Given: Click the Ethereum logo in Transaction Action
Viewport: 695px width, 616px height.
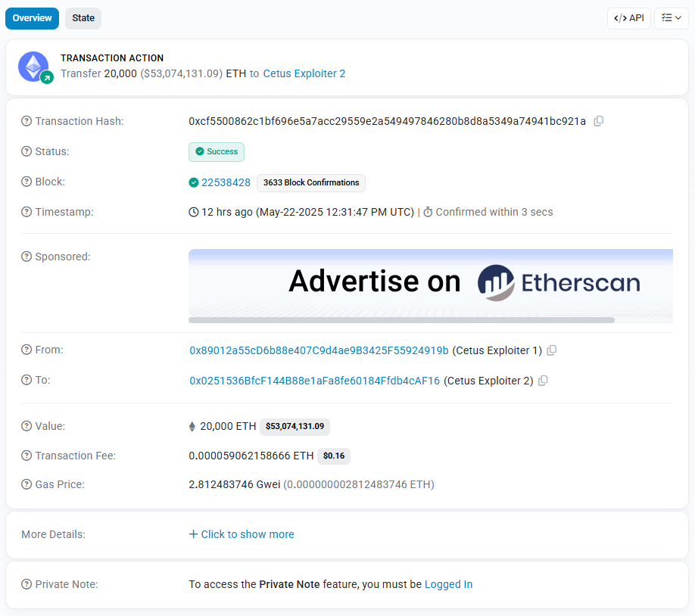Looking at the screenshot, I should click(x=33, y=67).
